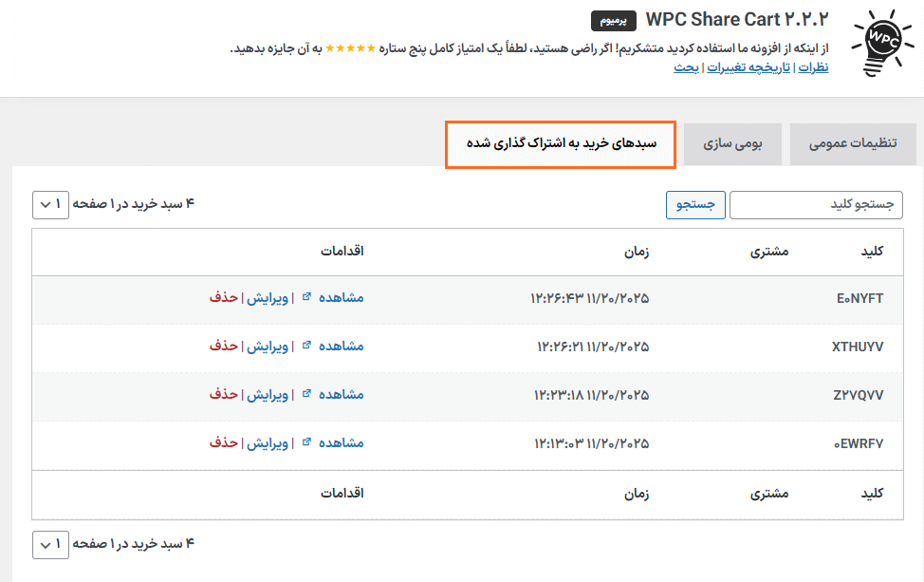Switch to the تنظیمات عمومی settings tab
The image size is (924, 582).
point(853,143)
